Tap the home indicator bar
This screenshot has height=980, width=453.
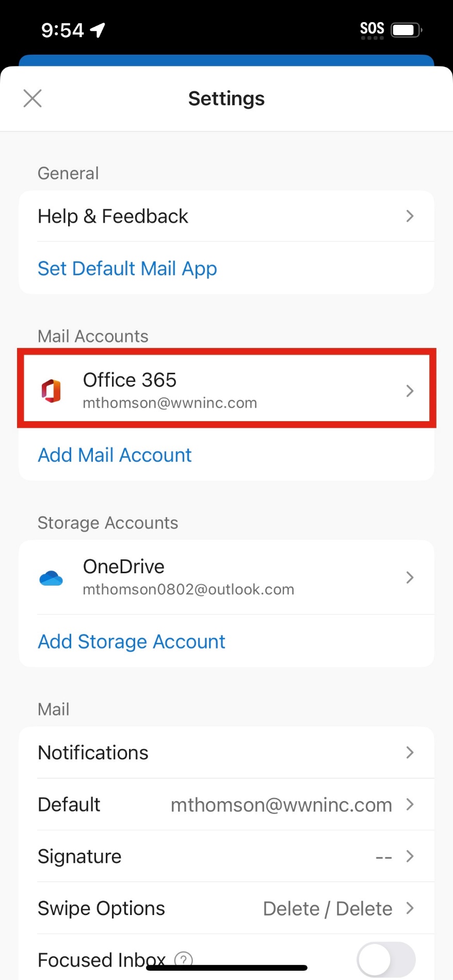tap(226, 968)
